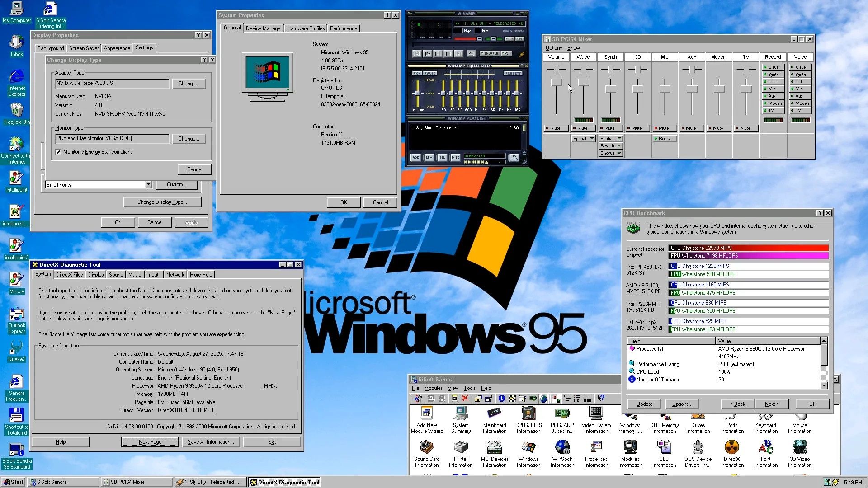Screen dimensions: 868x488
Task: Open Outlook Express desktop icon
Action: point(17,320)
